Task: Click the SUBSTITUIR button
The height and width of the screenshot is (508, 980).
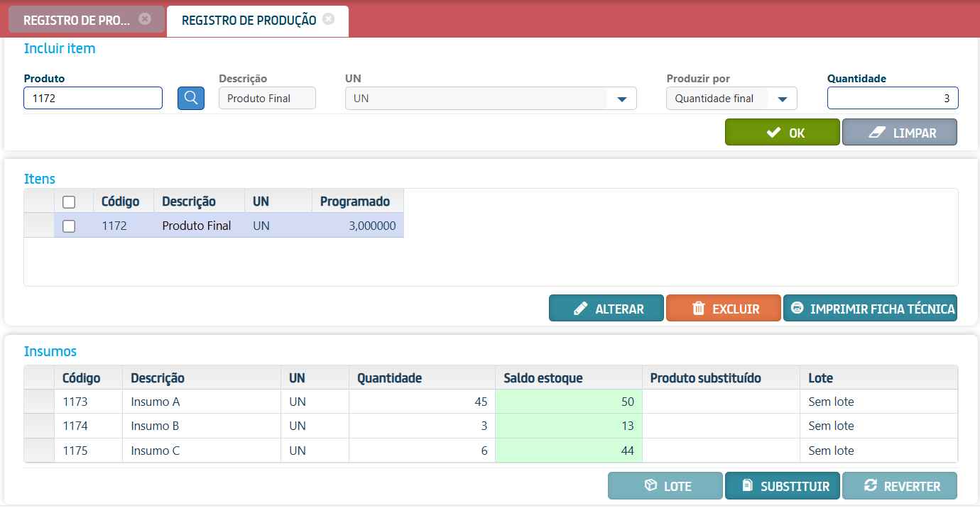Action: click(783, 486)
